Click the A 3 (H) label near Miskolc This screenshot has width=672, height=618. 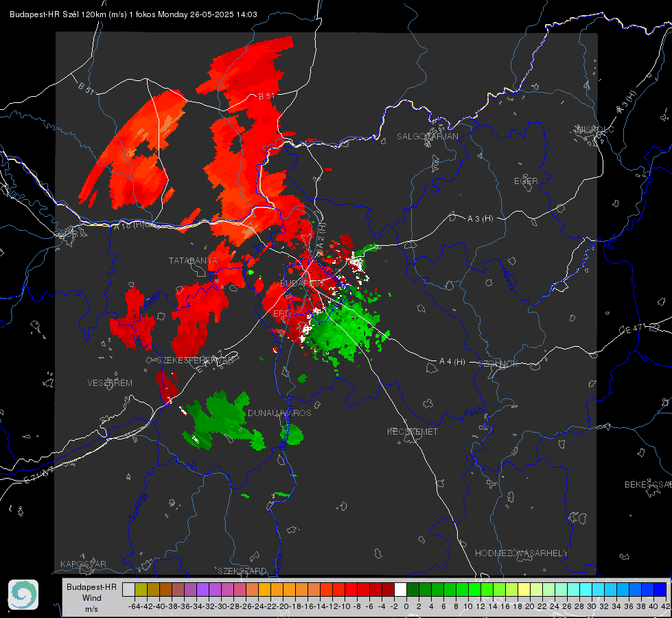[x=626, y=102]
